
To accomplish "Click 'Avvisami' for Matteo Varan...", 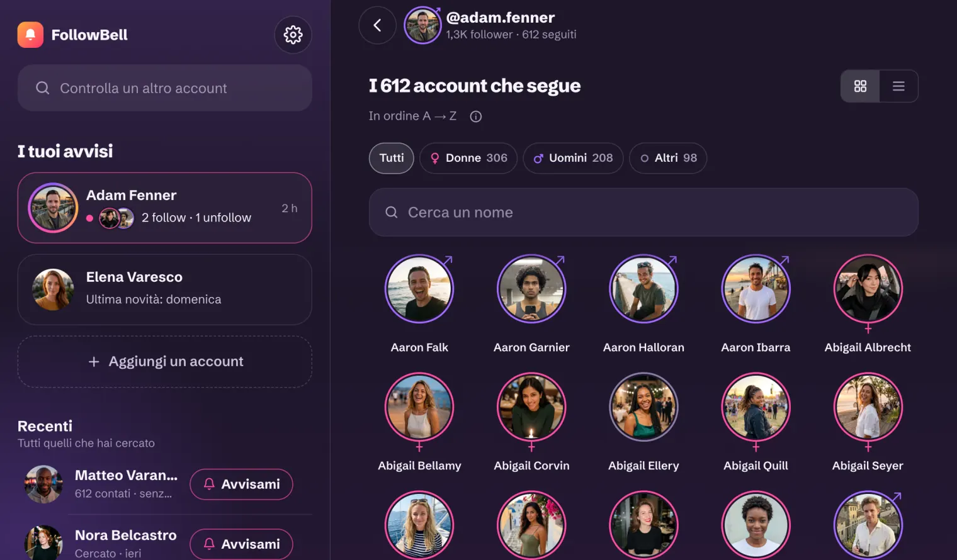I will (241, 484).
